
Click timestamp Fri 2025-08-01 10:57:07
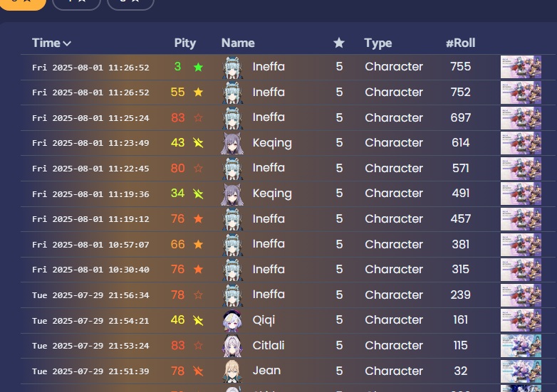(90, 245)
